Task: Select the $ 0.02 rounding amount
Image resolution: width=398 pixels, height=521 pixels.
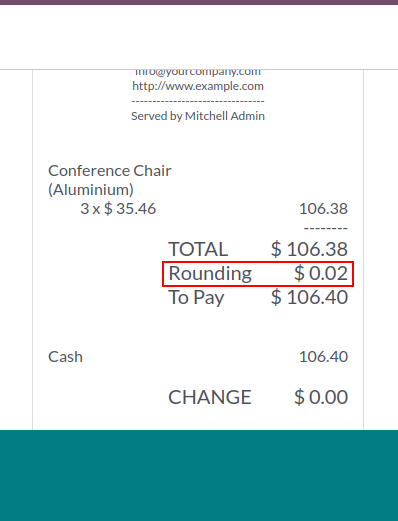Action: (x=321, y=273)
